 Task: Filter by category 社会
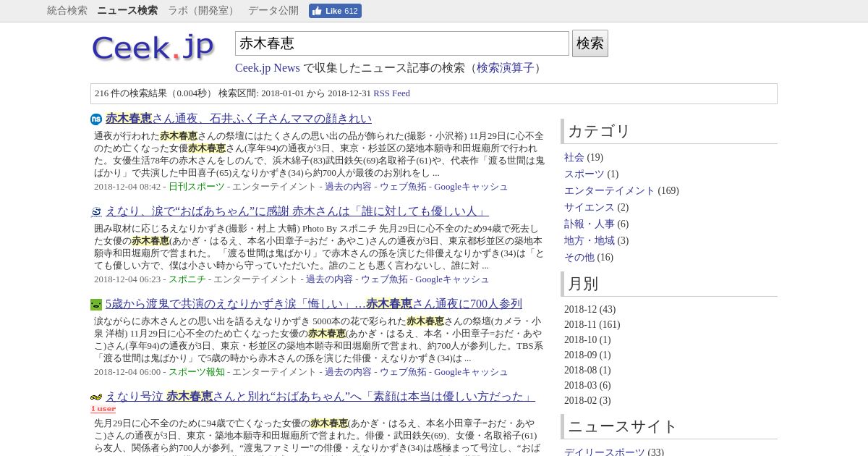[574, 158]
